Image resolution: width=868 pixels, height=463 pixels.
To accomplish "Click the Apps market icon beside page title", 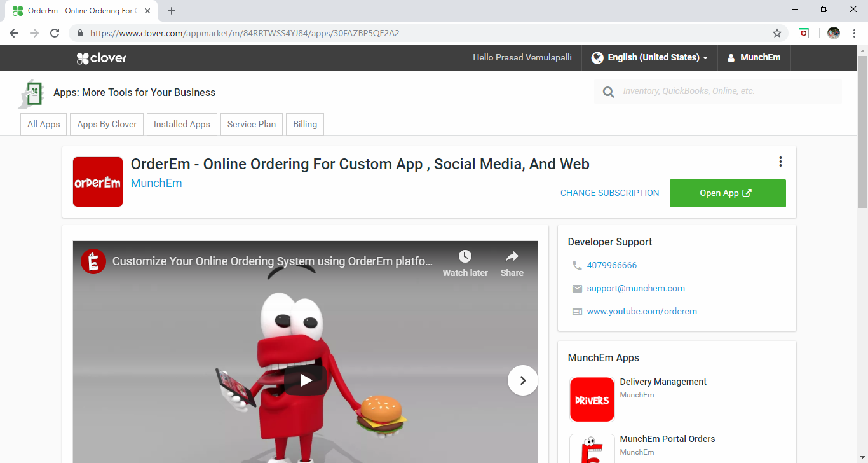I will tap(32, 93).
